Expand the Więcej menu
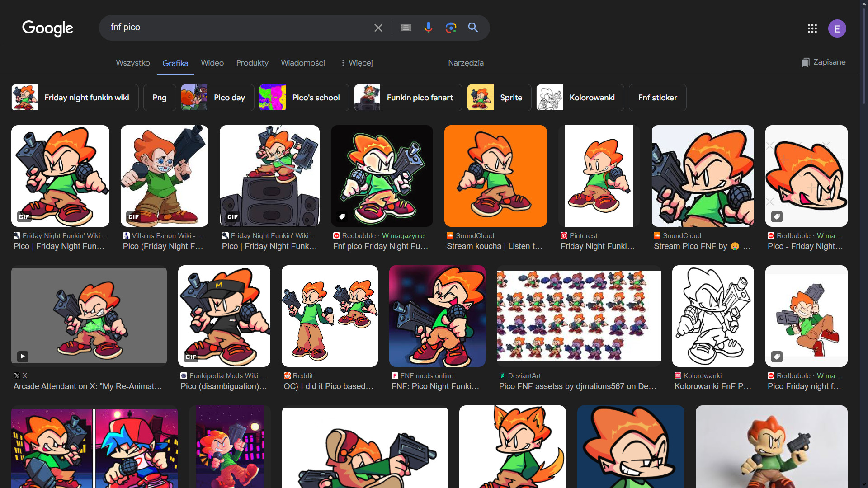 (x=357, y=63)
